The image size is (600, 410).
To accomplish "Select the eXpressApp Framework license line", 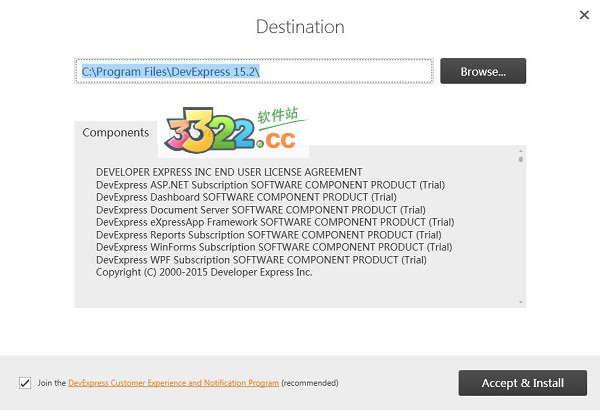I will pyautogui.click(x=275, y=222).
